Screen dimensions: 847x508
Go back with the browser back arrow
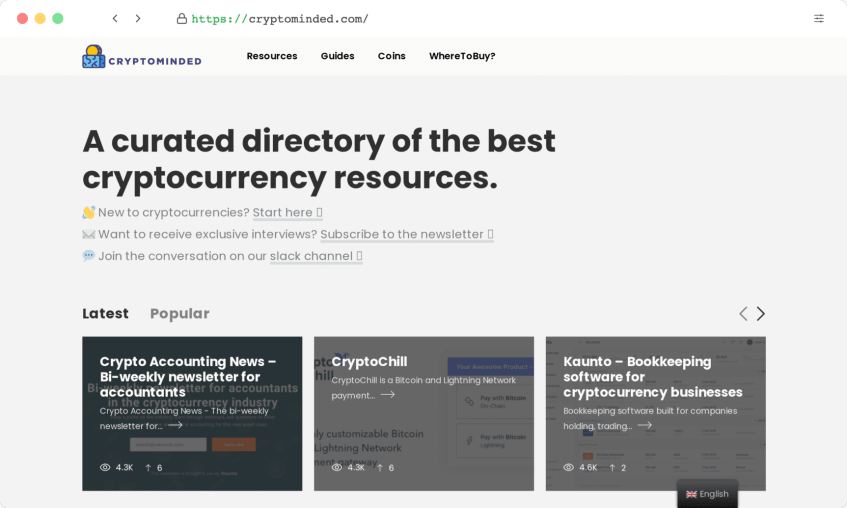click(115, 18)
